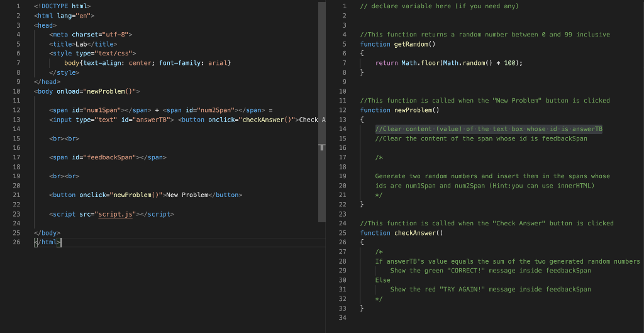Click the function newProblem() declaration
This screenshot has height=333, width=644.
tap(399, 110)
